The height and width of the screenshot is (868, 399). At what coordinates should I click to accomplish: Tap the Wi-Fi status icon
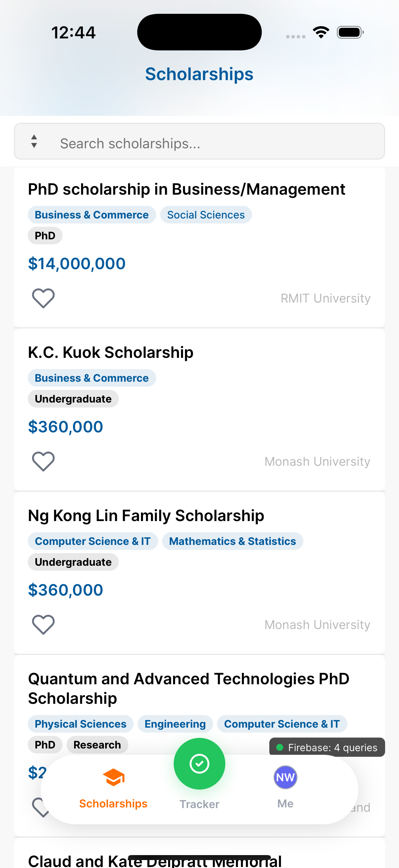(x=321, y=32)
